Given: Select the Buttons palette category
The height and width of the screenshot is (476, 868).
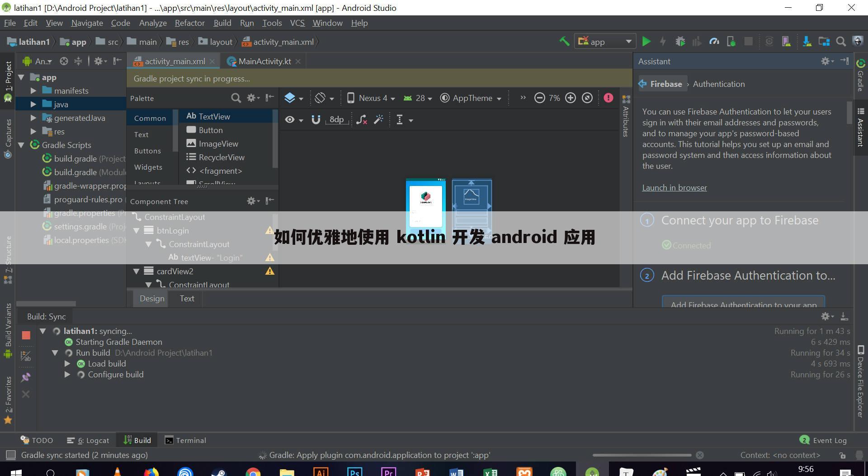Looking at the screenshot, I should point(147,151).
